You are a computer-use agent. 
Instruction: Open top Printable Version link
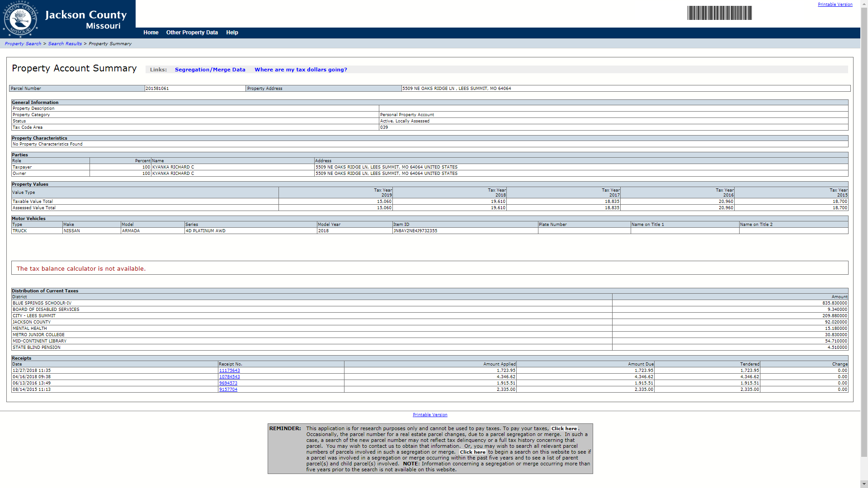pos(835,5)
